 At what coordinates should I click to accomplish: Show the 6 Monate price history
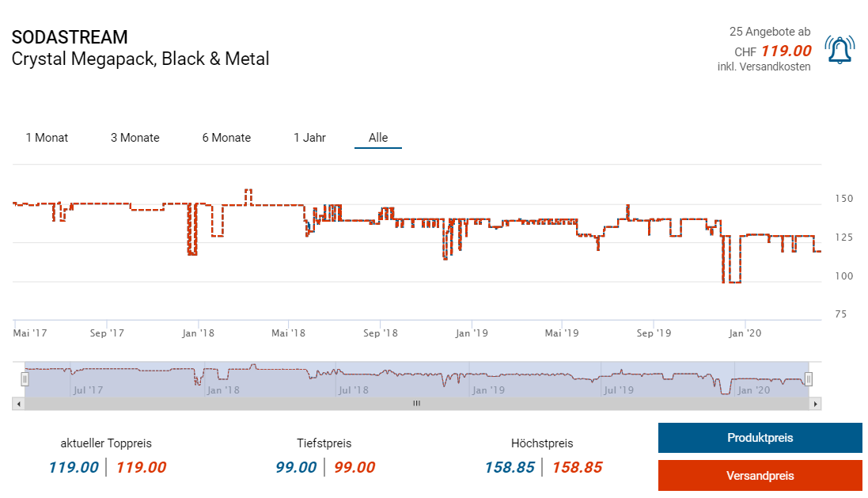coord(226,138)
